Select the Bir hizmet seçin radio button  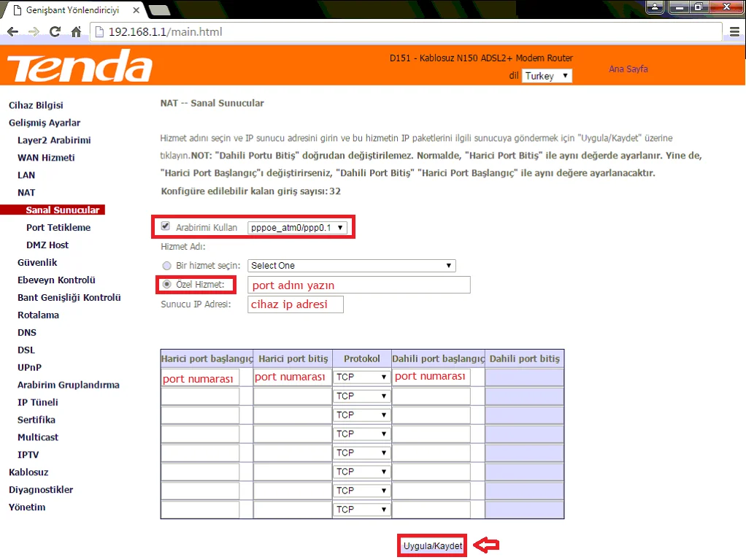tap(166, 266)
